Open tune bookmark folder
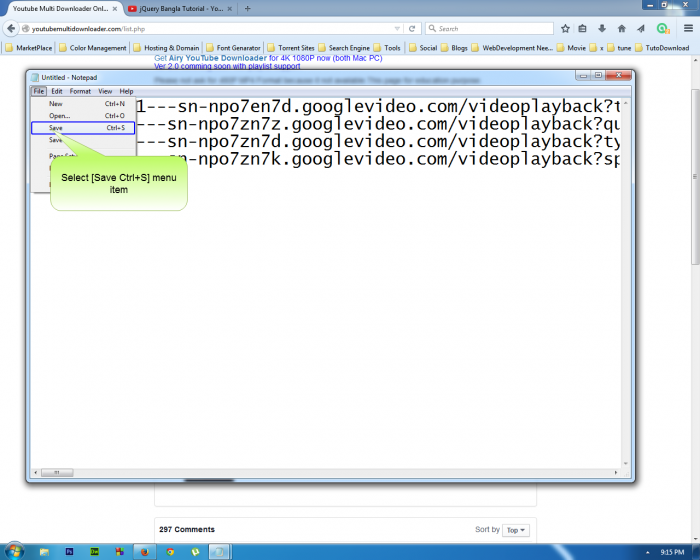Image resolution: width=700 pixels, height=560 pixels. click(x=619, y=48)
